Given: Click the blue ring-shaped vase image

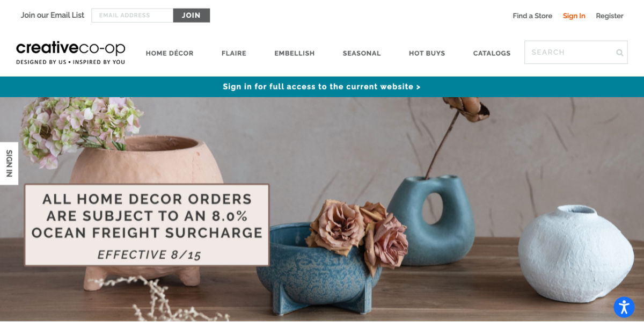Looking at the screenshot, I should [x=431, y=220].
